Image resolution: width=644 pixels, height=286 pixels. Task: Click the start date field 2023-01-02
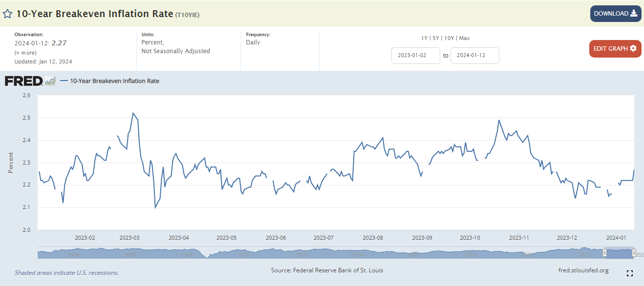point(415,56)
